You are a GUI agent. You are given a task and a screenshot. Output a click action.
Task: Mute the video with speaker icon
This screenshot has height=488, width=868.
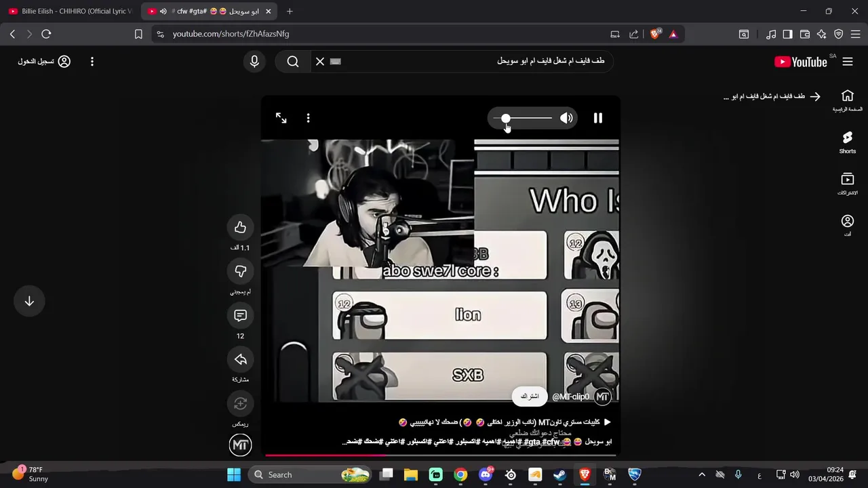pos(566,118)
